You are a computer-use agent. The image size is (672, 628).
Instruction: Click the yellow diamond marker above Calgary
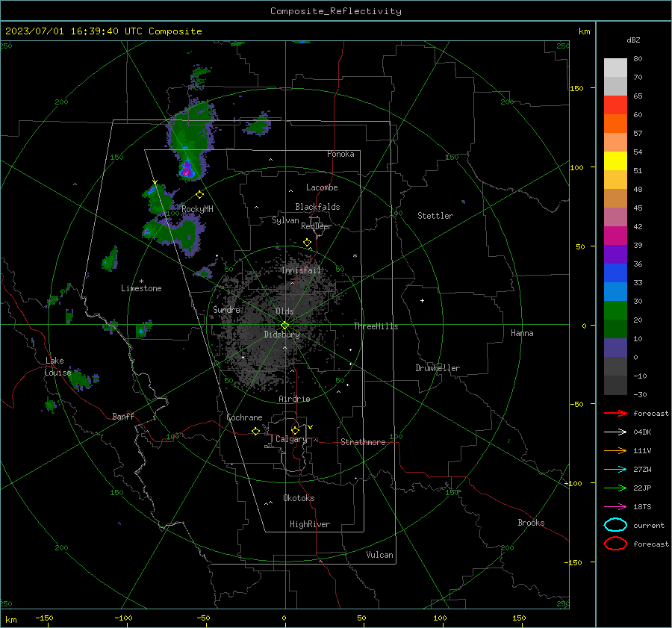295,430
